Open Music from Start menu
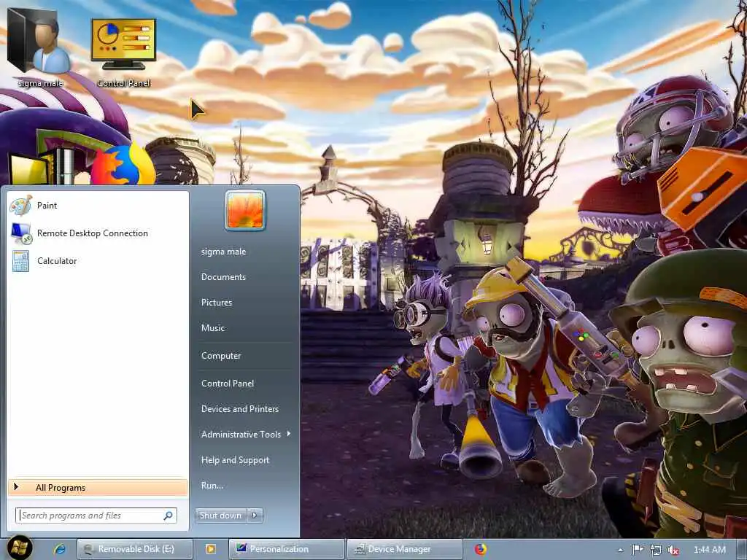The image size is (747, 560). tap(213, 327)
